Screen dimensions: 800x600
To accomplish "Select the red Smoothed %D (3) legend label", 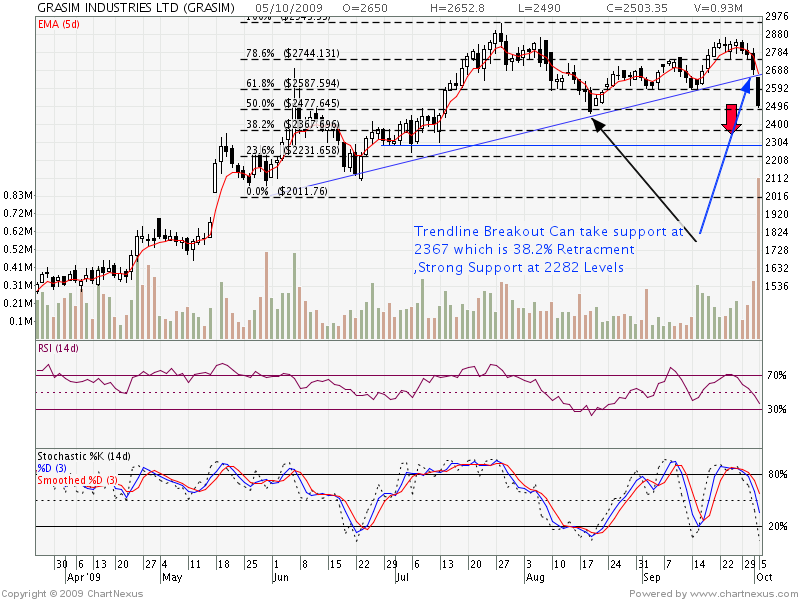I will [x=77, y=480].
